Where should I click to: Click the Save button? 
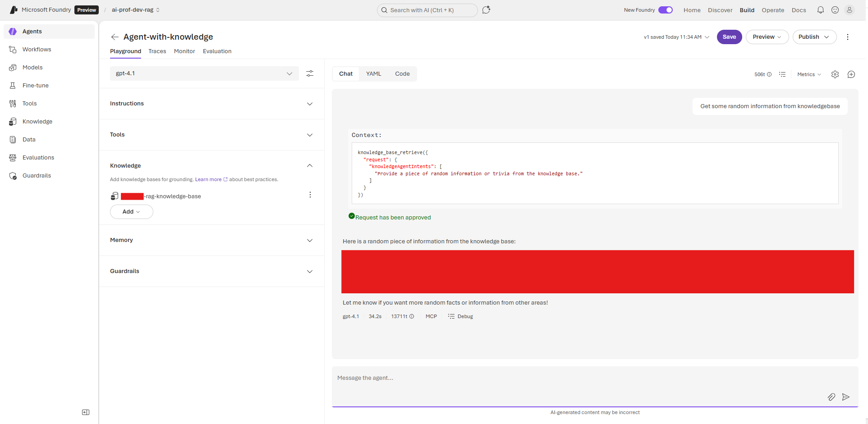click(x=729, y=37)
